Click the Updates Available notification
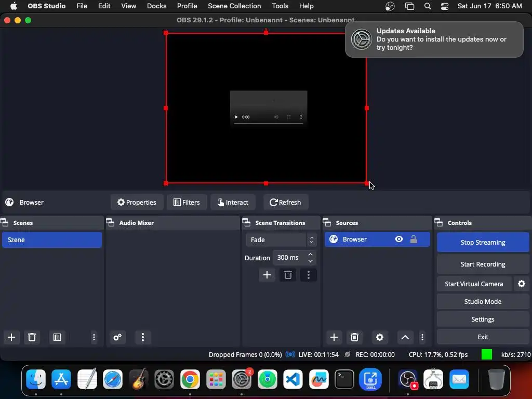The width and height of the screenshot is (532, 399). (434, 39)
